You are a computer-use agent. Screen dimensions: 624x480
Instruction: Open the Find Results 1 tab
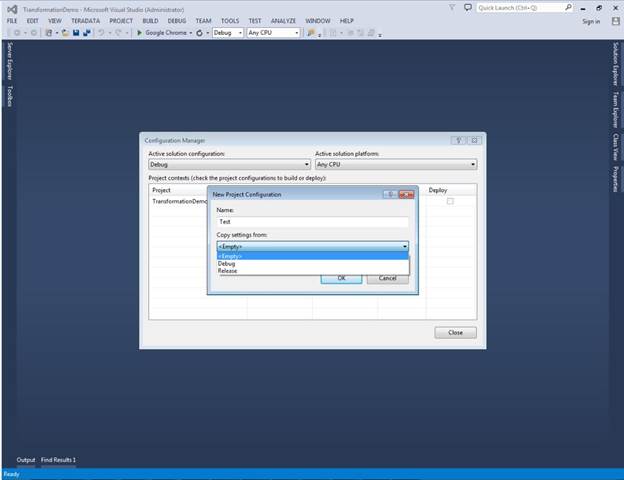(58, 460)
